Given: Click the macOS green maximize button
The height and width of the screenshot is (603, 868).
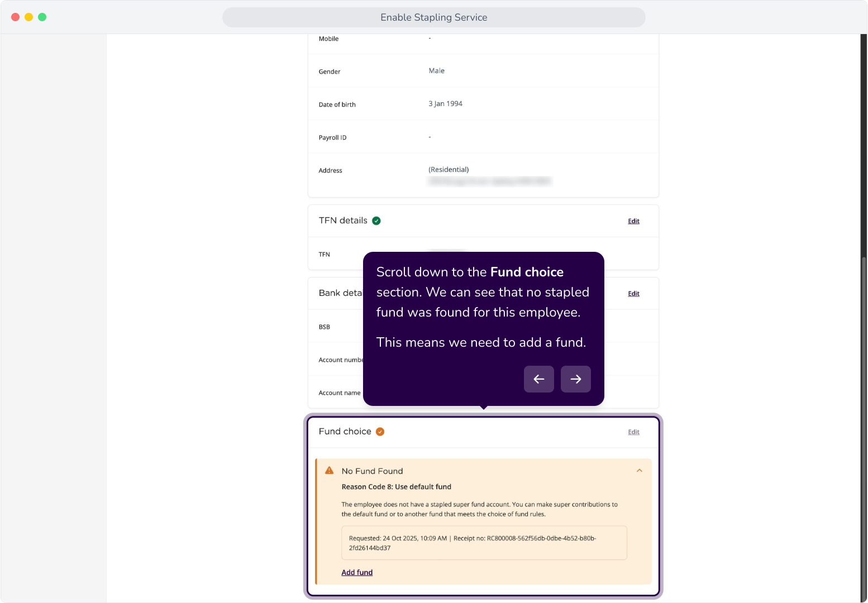Looking at the screenshot, I should (42, 17).
